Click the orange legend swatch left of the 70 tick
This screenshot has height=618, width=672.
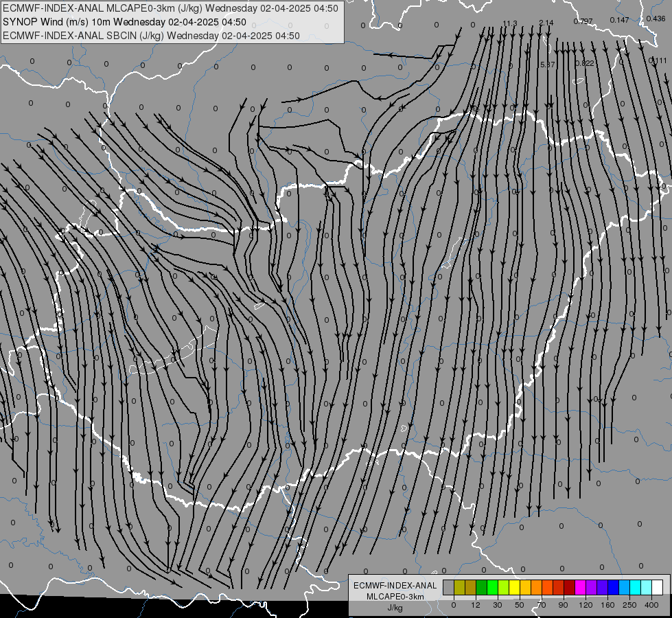coord(537,587)
